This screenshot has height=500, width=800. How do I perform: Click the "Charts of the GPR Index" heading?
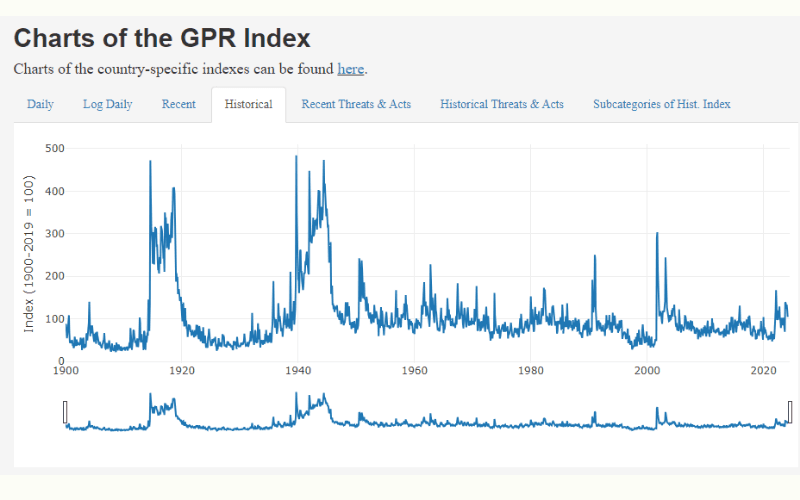click(x=162, y=38)
